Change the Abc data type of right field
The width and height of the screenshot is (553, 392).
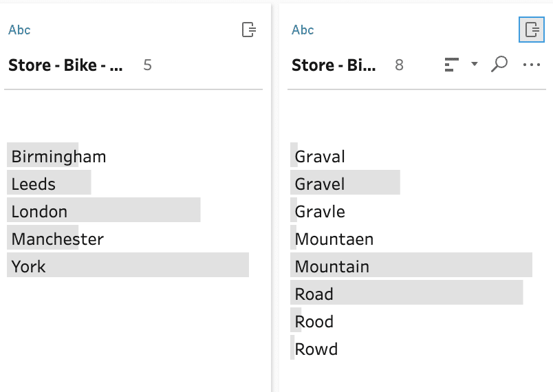pos(303,30)
